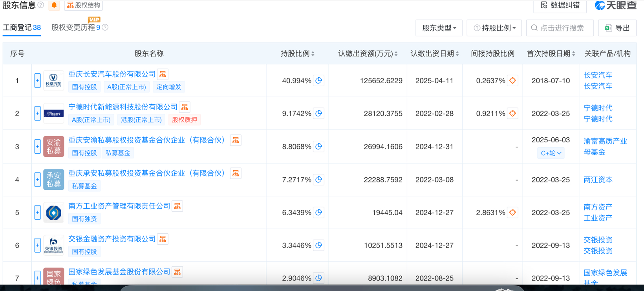The image size is (644, 291).
Task: Expand row 5 南方工业资产 plus toggle
Action: tap(37, 212)
